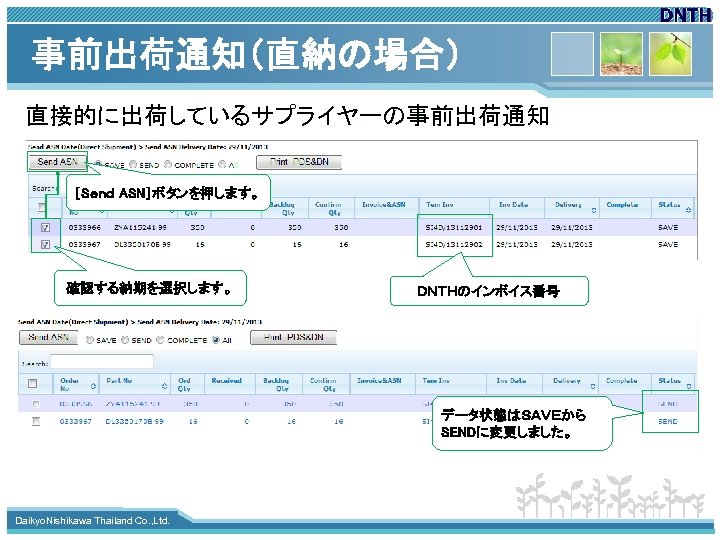This screenshot has width=720, height=540.
Task: Click invoice number SI40/13112902
Action: (x=454, y=244)
